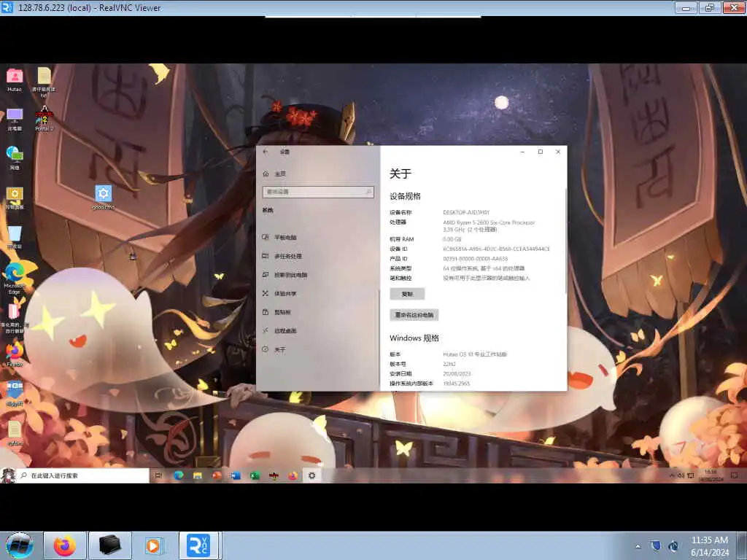Select 多任务处理 in Settings sidebar
This screenshot has height=560, width=747.
[282, 256]
